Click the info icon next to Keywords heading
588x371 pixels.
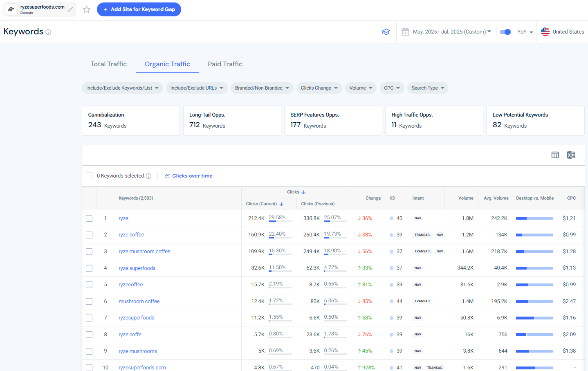click(49, 31)
